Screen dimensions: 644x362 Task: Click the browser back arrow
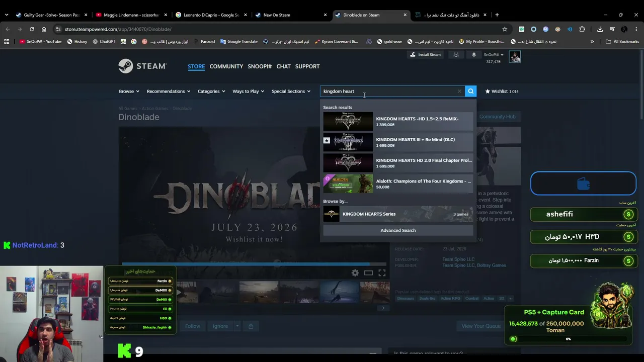pyautogui.click(x=8, y=29)
